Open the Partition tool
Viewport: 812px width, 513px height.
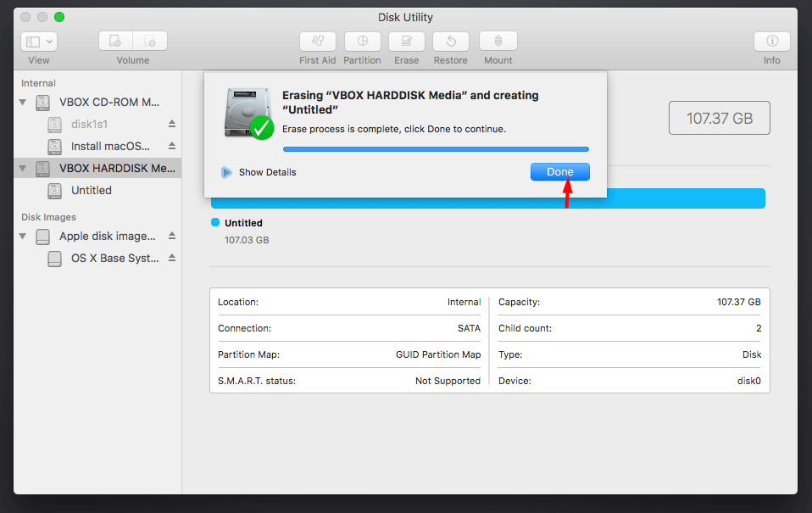[x=362, y=42]
